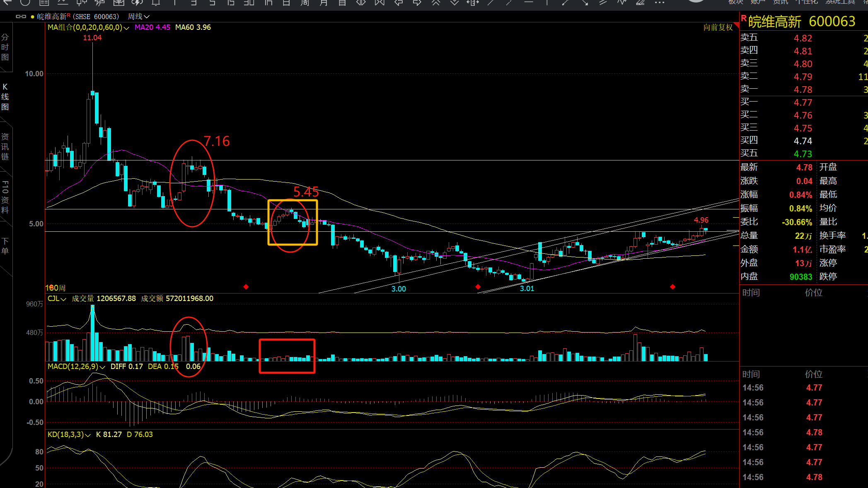
Task: Select the wave line drawing tool
Action: click(621, 2)
